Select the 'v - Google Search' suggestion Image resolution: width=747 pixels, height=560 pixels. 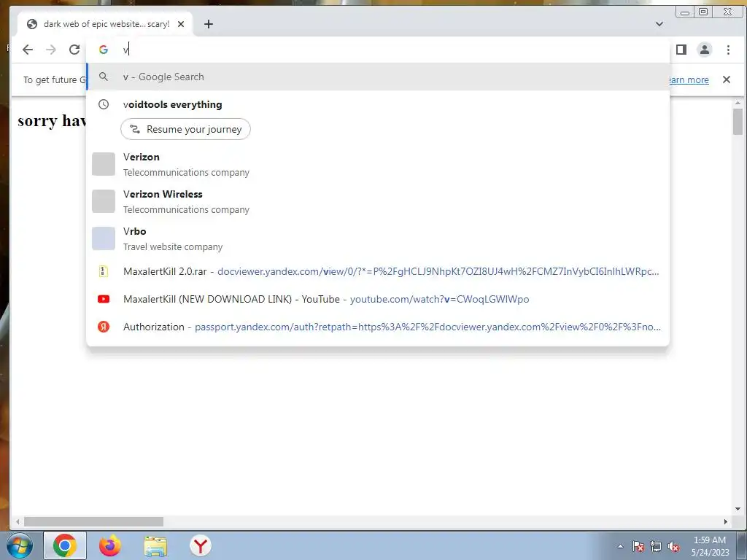tap(378, 77)
